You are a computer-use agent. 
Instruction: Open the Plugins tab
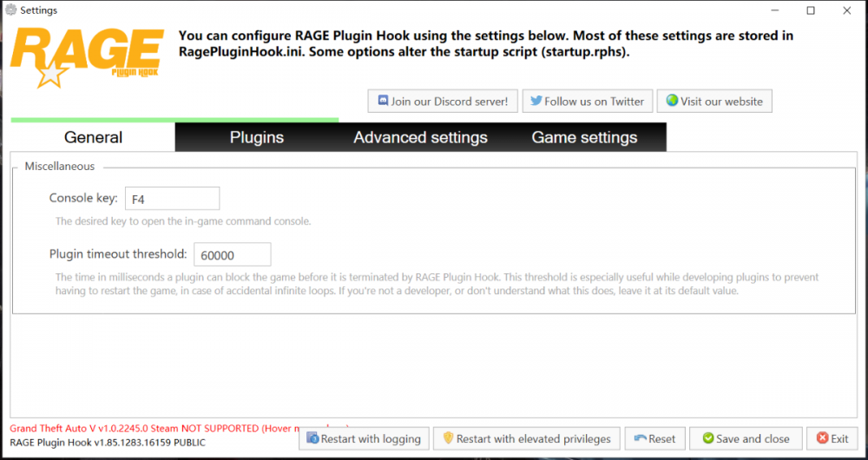click(x=257, y=137)
